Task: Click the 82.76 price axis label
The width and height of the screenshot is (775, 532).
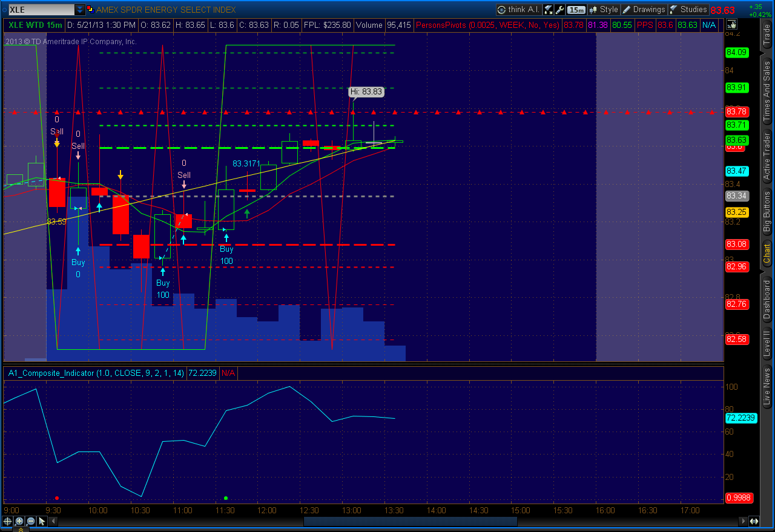Action: (x=736, y=304)
